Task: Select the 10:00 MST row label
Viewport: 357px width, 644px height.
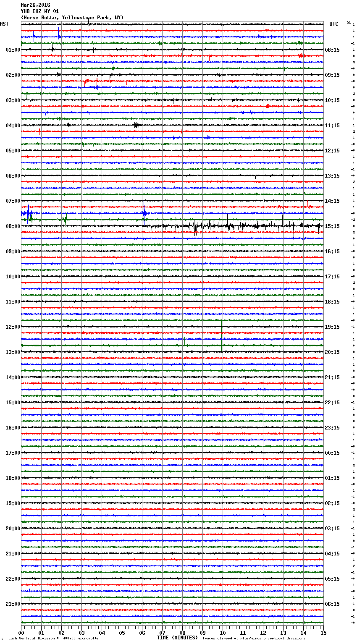Action: pyautogui.click(x=13, y=277)
